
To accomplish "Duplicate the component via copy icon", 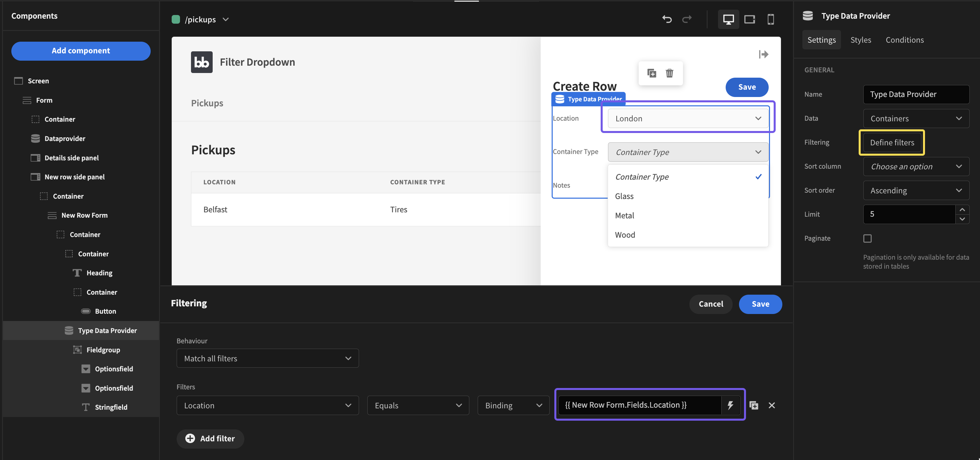I will [x=652, y=73].
